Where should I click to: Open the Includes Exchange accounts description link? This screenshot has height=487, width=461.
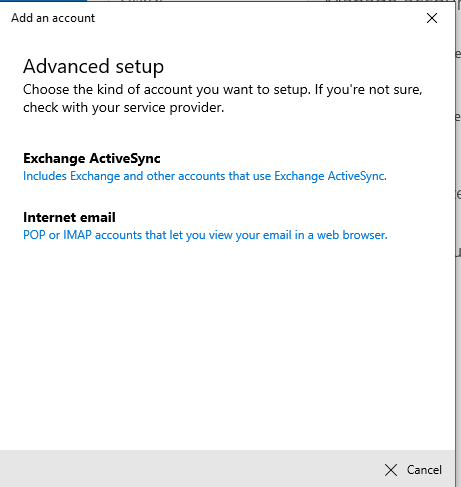tap(205, 176)
